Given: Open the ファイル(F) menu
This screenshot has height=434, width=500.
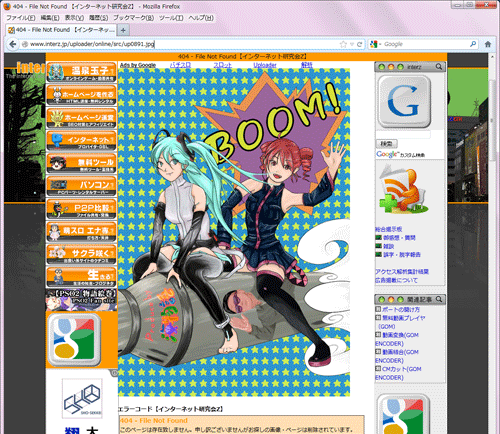Looking at the screenshot, I should tap(21, 18).
